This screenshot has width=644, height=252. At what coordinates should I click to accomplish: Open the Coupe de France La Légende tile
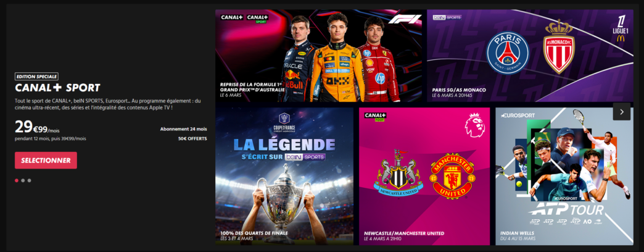click(284, 177)
